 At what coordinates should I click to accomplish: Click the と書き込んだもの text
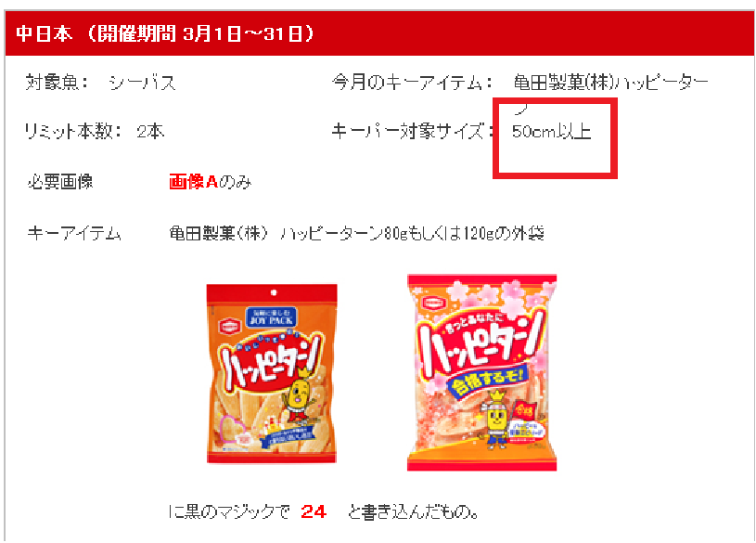tap(413, 511)
